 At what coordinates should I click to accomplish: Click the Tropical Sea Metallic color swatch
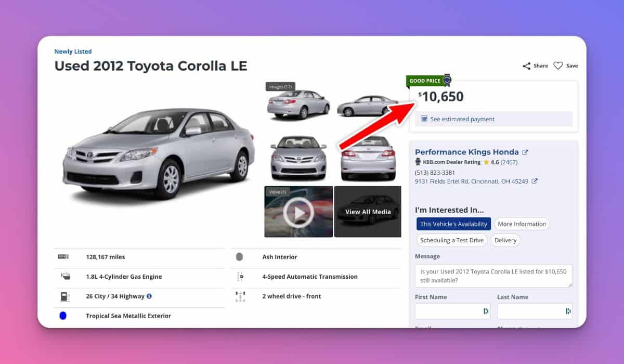[63, 316]
